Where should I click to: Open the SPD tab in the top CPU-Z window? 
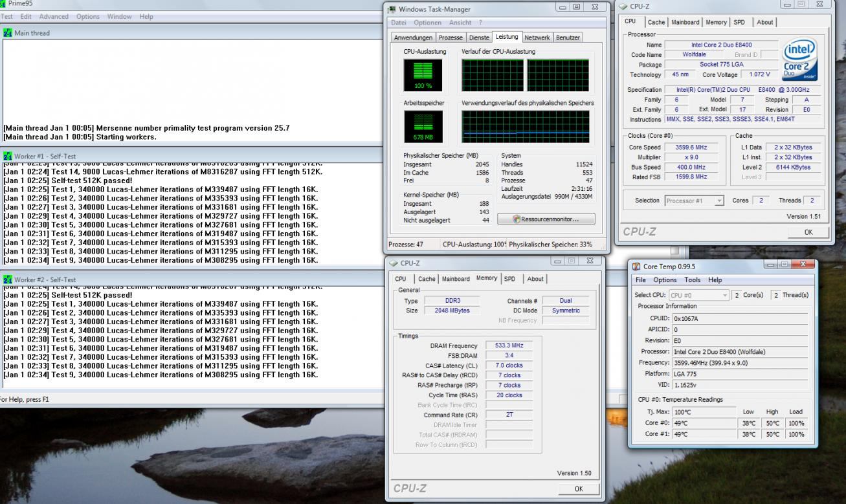pyautogui.click(x=739, y=22)
